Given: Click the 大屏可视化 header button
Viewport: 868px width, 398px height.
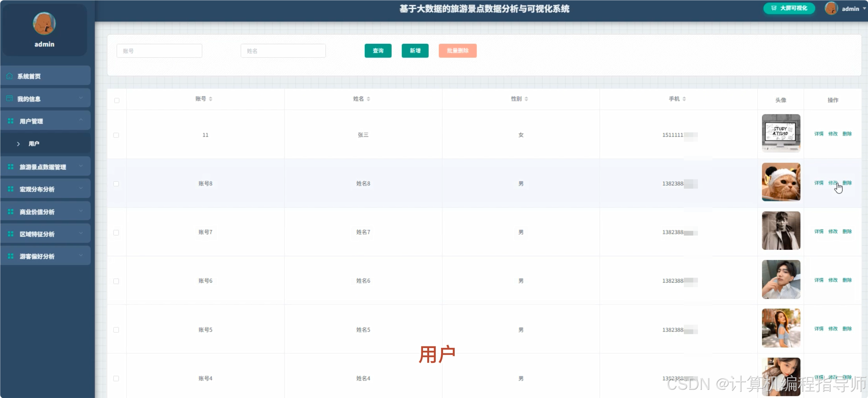Looking at the screenshot, I should [x=789, y=8].
